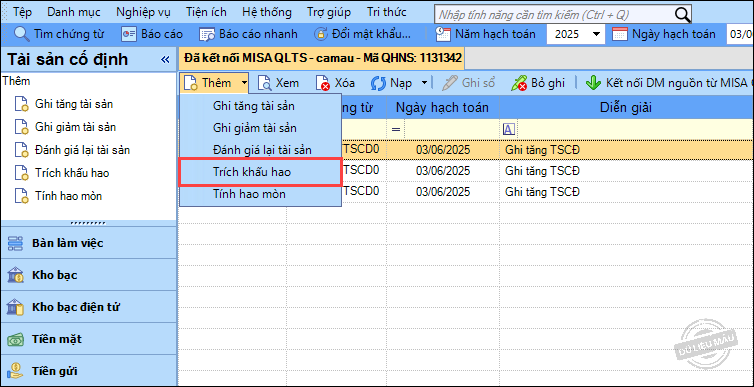Screen dimensions: 754x387
Task: Click the Xem button
Action: pos(278,83)
